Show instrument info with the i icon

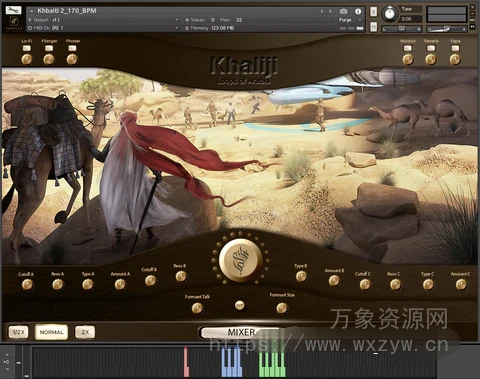coord(358,11)
